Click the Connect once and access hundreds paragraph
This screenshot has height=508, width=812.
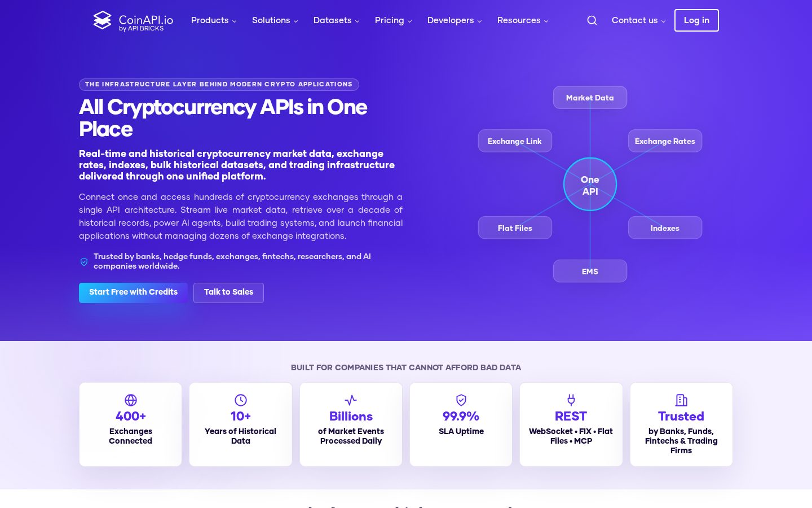tap(241, 216)
